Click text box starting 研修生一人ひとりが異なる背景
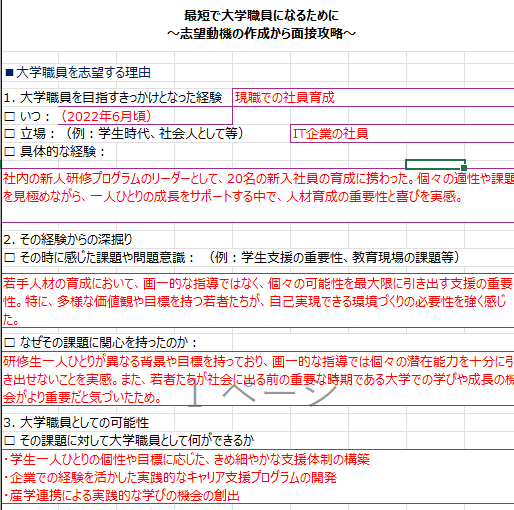514x510 pixels. (258, 379)
